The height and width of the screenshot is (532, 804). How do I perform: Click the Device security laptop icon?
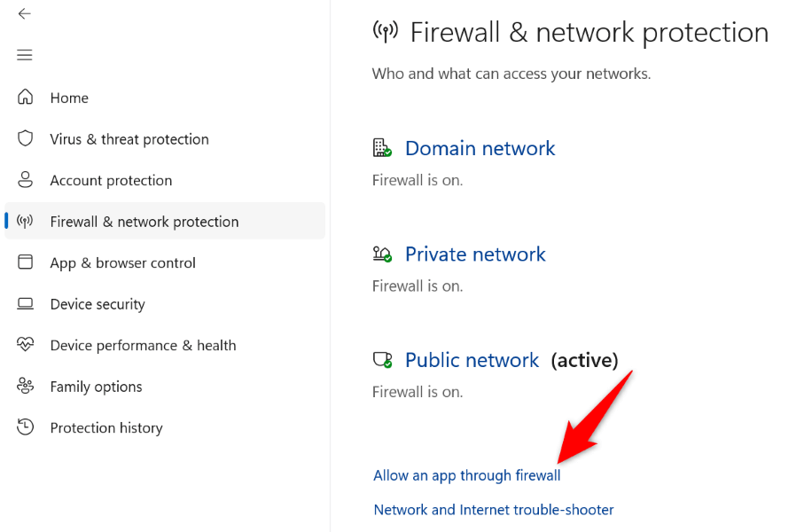tap(25, 304)
